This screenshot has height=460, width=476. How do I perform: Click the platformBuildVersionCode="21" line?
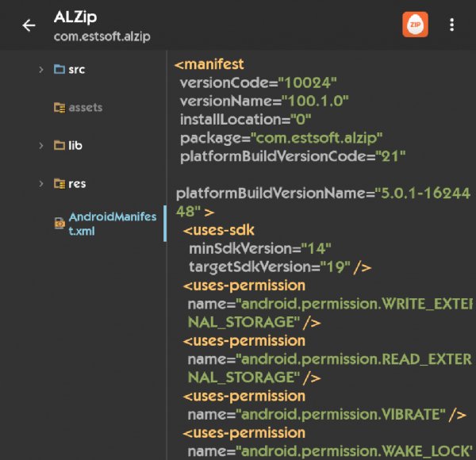(293, 157)
